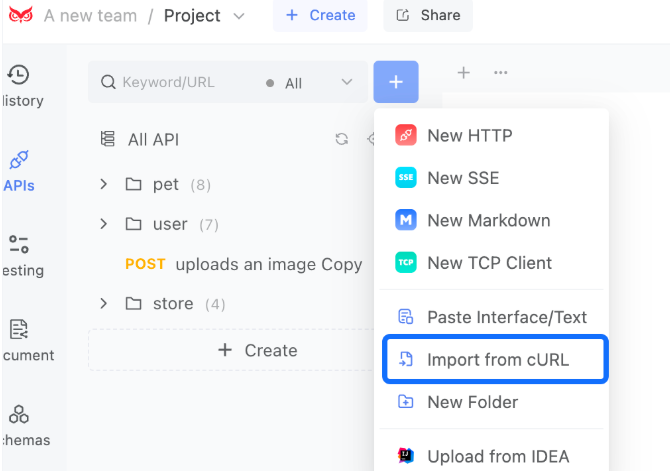Image resolution: width=670 pixels, height=471 pixels.
Task: Click the store folder icon
Action: click(133, 303)
